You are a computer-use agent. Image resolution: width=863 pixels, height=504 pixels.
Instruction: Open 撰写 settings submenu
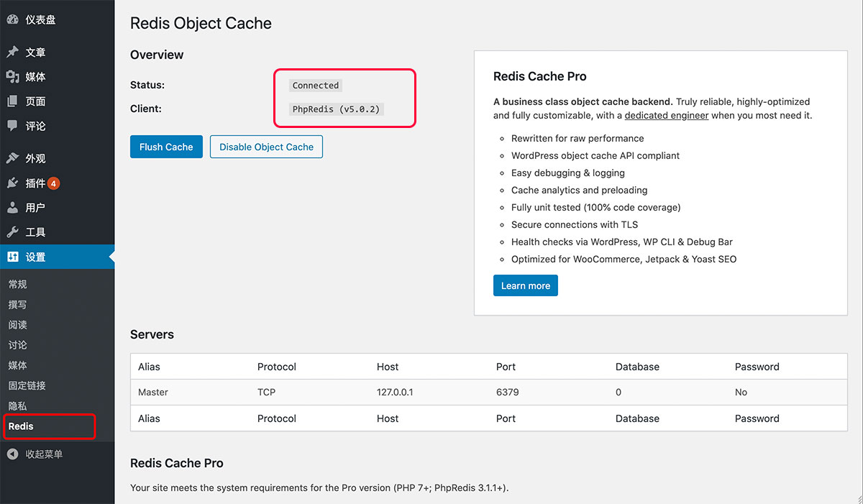pos(18,305)
